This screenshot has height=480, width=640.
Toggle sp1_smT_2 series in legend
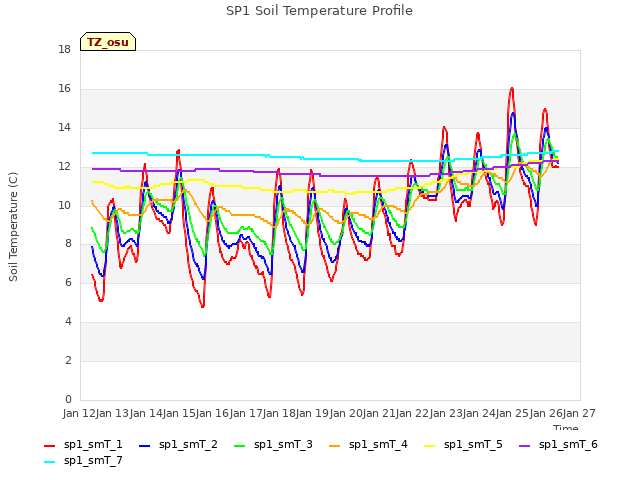pos(178,444)
